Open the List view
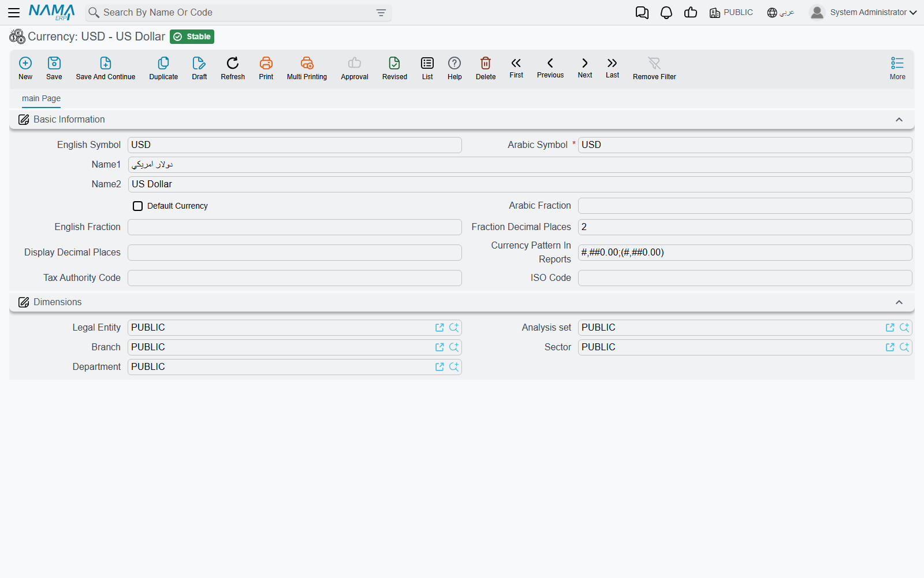This screenshot has height=578, width=924. tap(427, 68)
